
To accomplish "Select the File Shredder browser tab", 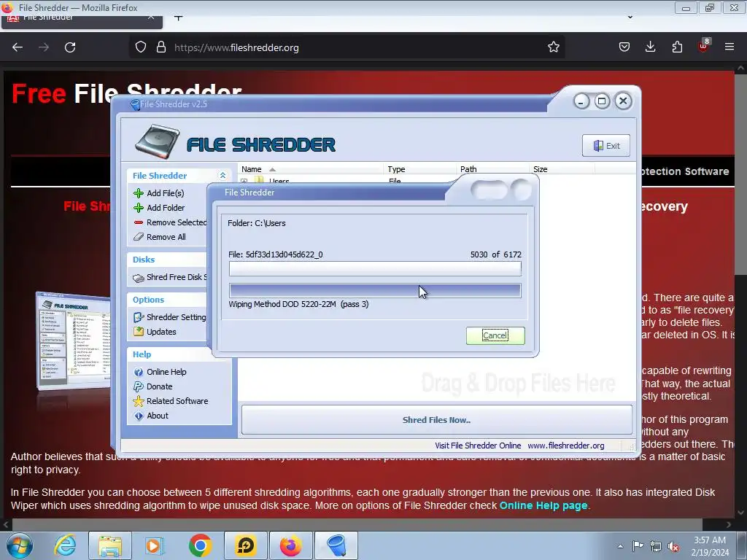I will [82, 20].
